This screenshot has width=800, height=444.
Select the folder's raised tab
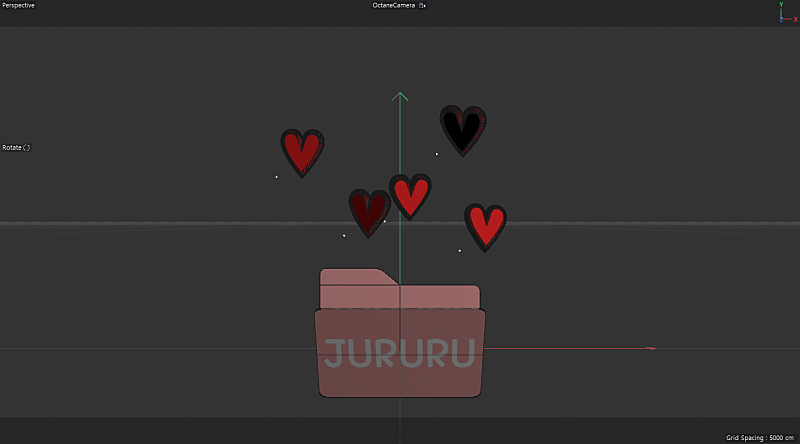click(358, 276)
